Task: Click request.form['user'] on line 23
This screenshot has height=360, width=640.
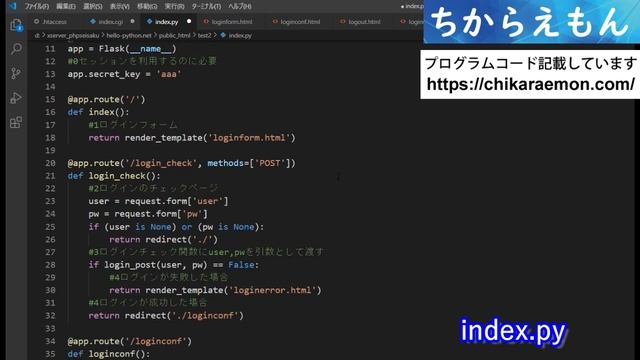Action: (176, 201)
